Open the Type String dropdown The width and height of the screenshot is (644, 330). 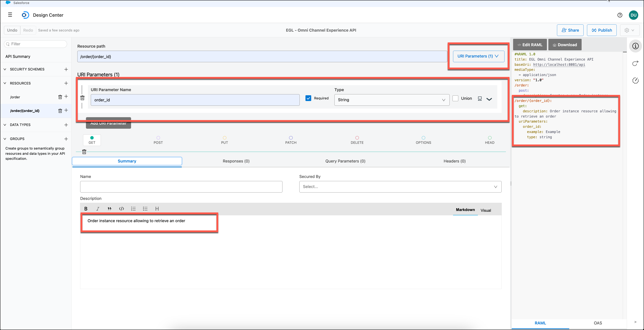(392, 100)
